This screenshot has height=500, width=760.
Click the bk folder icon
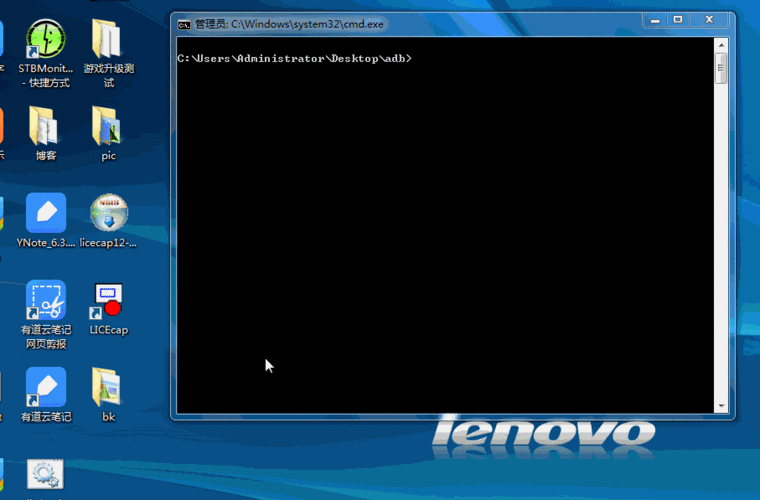click(x=108, y=388)
